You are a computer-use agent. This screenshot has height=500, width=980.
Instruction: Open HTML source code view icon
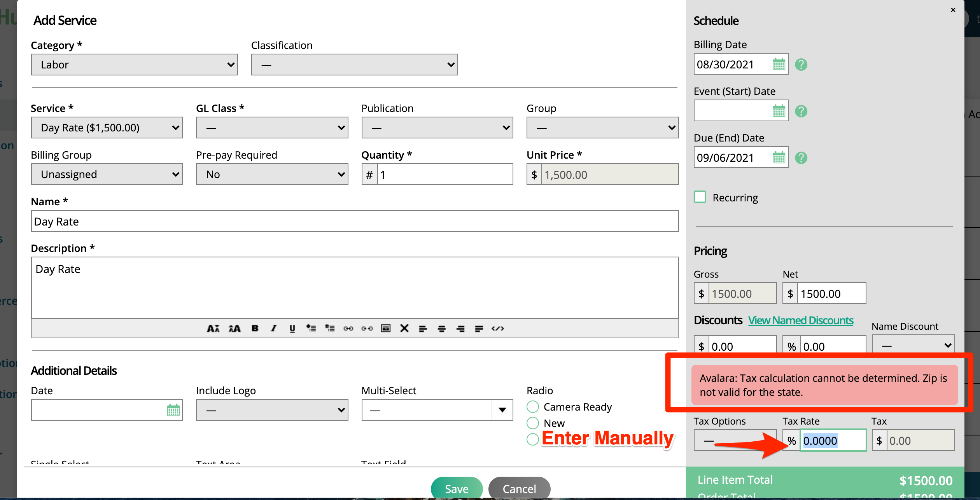497,329
